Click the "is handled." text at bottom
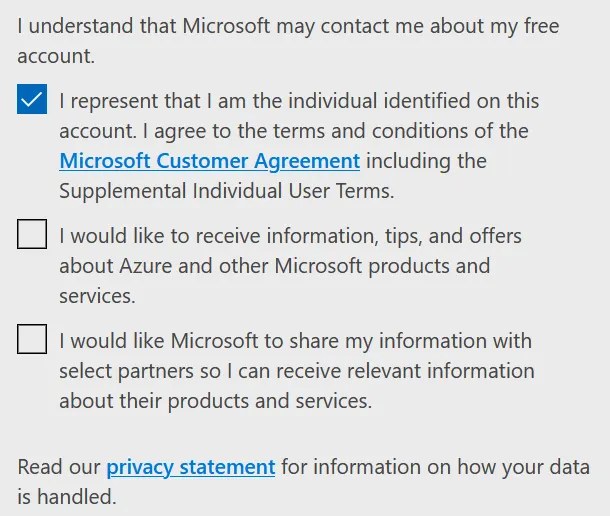610x516 pixels. pos(66,496)
